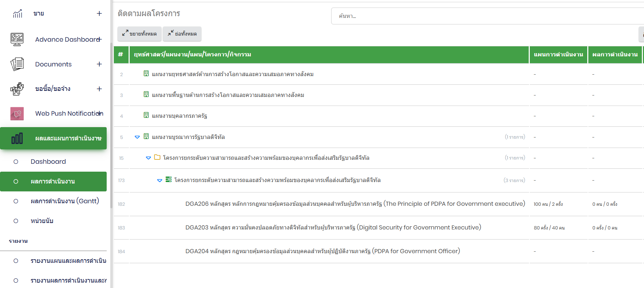The image size is (644, 288).
Task: Expand the Documents menu plus sign
Action: click(x=99, y=64)
